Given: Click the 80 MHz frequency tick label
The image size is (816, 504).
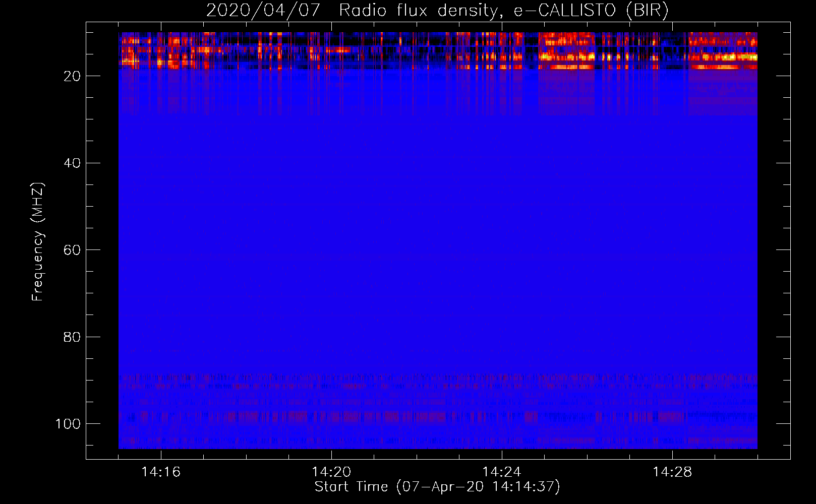Looking at the screenshot, I should pyautogui.click(x=72, y=337).
